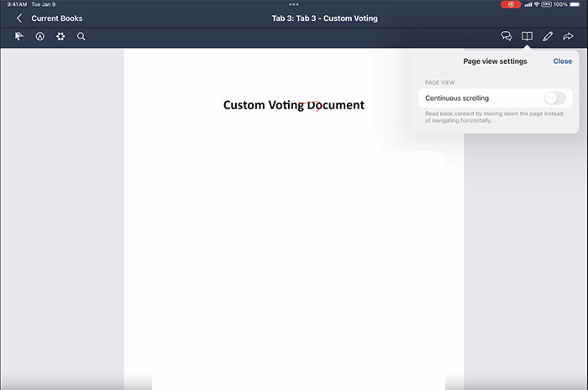588x390 pixels.
Task: Enable the Continuous scrolling switch
Action: (554, 98)
